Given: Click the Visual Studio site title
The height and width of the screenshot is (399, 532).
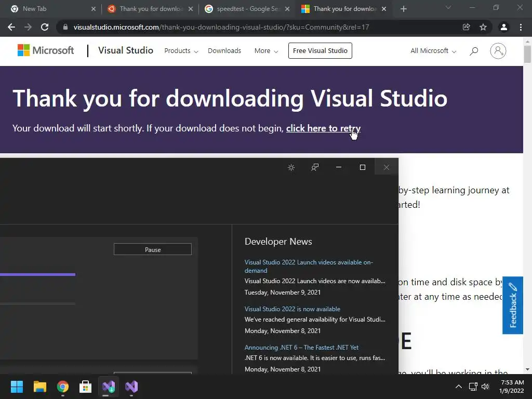Looking at the screenshot, I should 126,50.
